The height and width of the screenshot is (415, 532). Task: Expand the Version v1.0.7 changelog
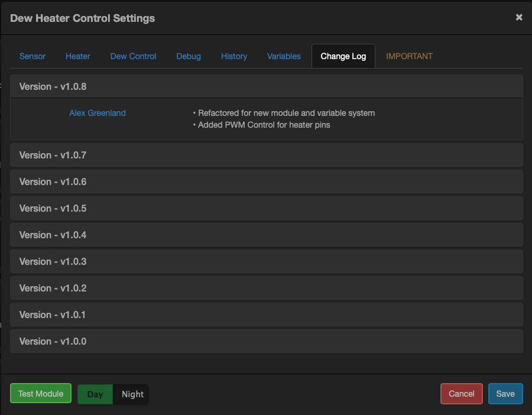pyautogui.click(x=53, y=155)
